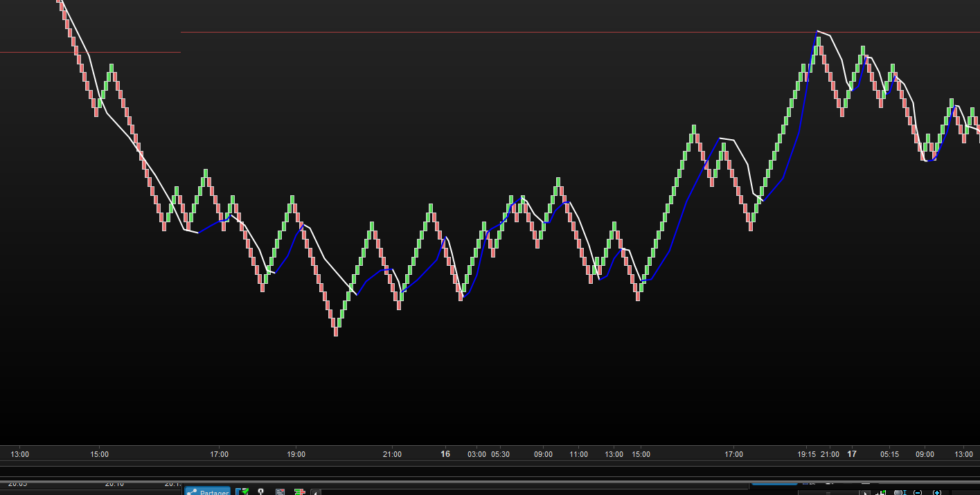Image resolution: width=980 pixels, height=495 pixels.
Task: Click the 20.10 value in the bottom-left panel
Action: pyautogui.click(x=115, y=485)
